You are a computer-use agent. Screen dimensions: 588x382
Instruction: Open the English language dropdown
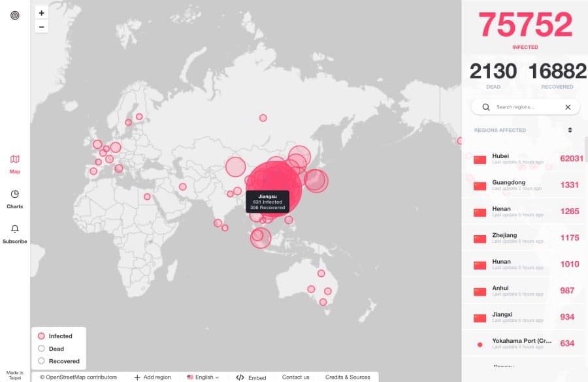(x=203, y=377)
